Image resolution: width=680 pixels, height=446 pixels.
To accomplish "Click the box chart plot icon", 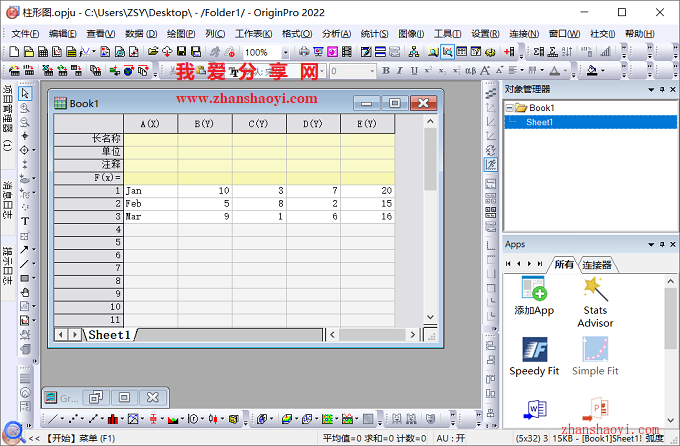I will 153,419.
